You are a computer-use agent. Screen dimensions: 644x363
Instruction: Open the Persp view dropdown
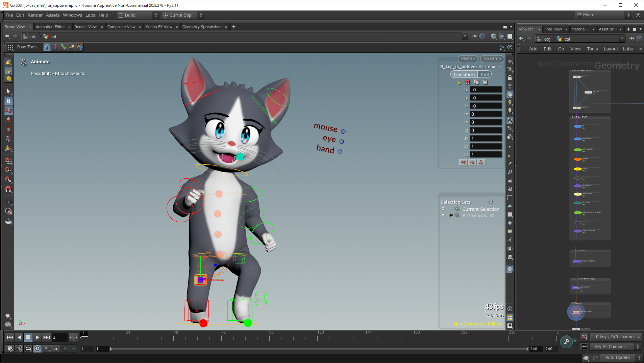[468, 59]
